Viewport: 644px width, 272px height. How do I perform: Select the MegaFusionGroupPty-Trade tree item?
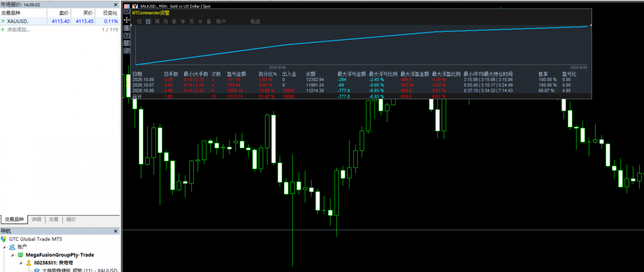click(x=60, y=255)
